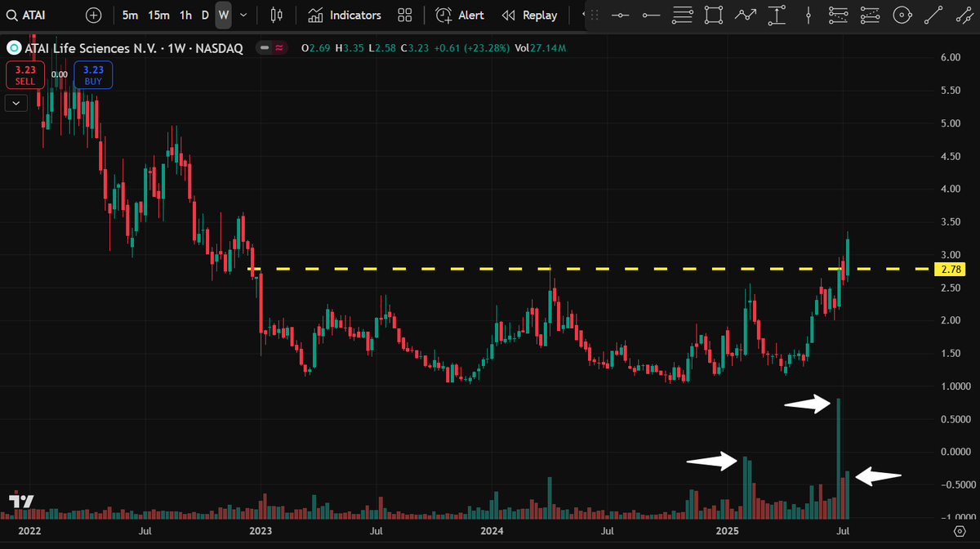Click the 3.50 price axis label
This screenshot has height=549, width=980.
coord(949,222)
